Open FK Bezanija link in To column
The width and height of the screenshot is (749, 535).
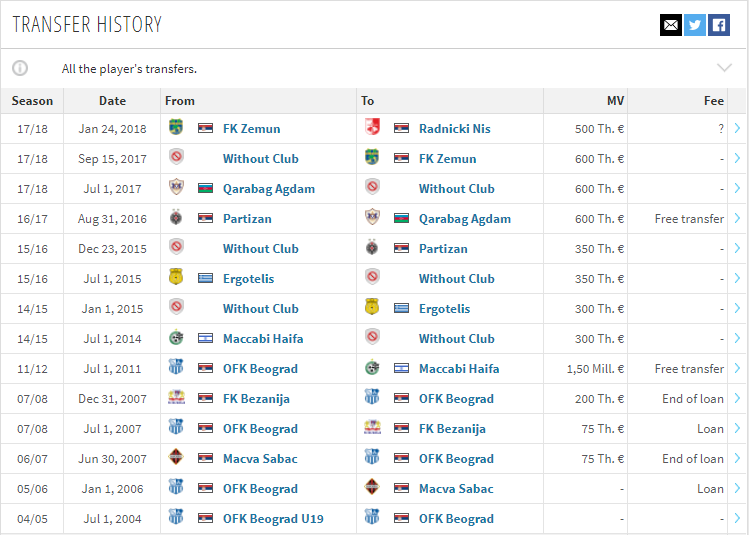point(452,429)
